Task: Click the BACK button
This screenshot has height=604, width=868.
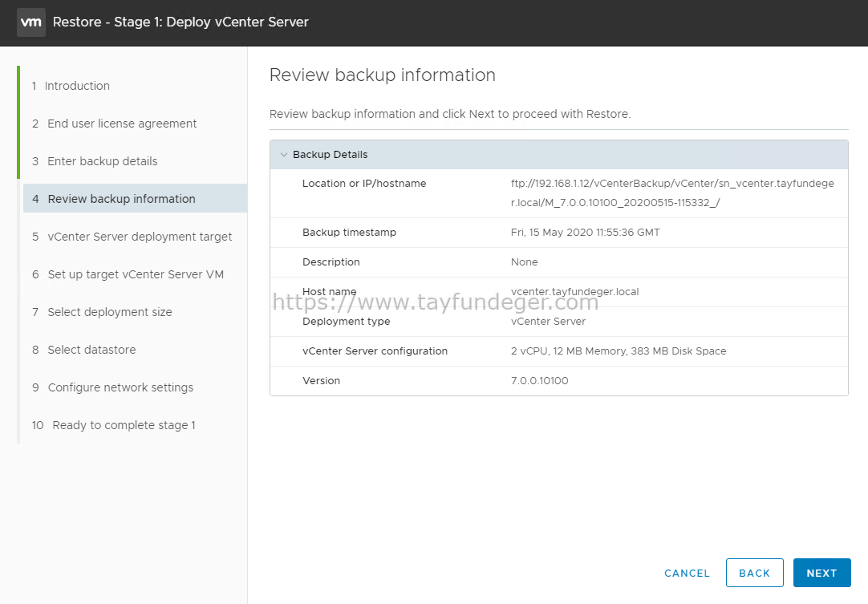Action: 755,573
